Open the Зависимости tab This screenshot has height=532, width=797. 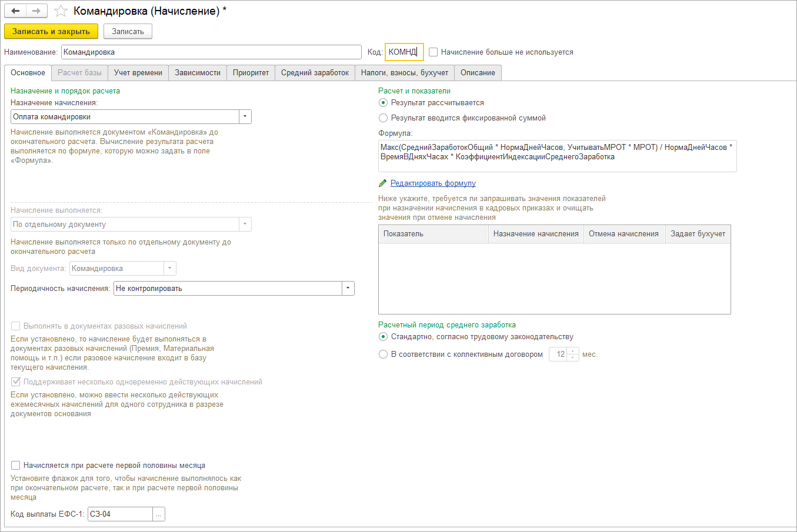tap(198, 73)
